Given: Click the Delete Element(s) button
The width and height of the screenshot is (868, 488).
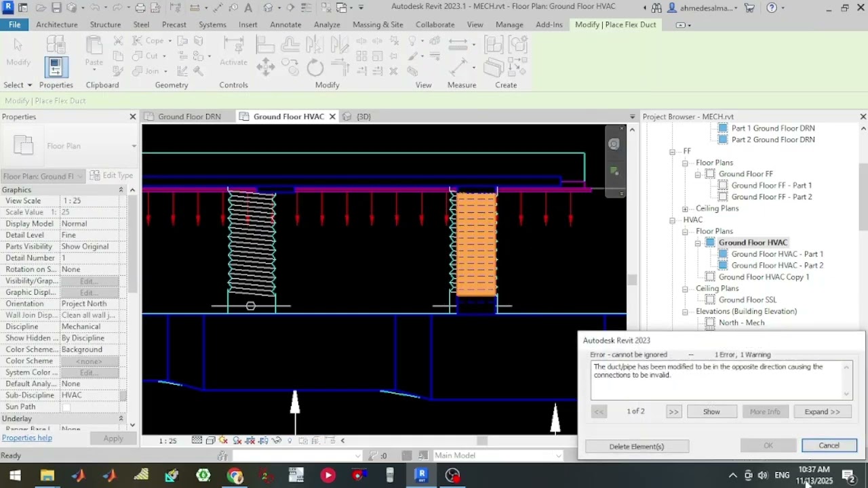Looking at the screenshot, I should (637, 446).
